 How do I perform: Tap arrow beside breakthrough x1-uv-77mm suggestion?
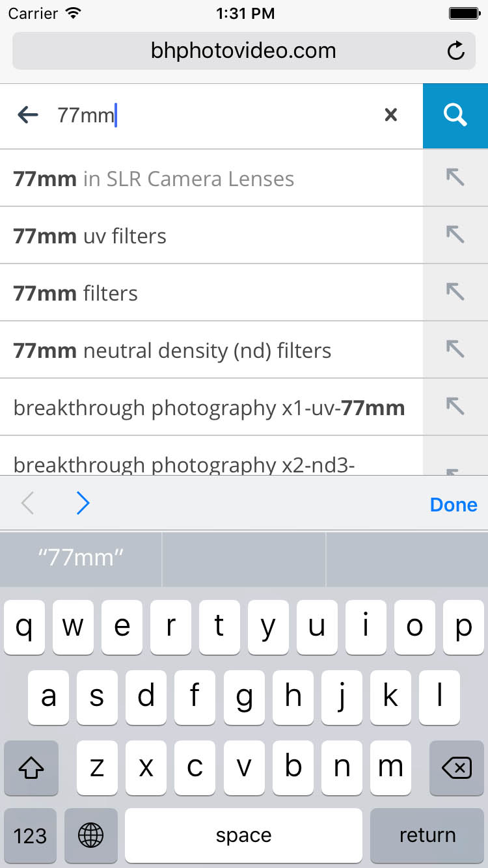455,407
